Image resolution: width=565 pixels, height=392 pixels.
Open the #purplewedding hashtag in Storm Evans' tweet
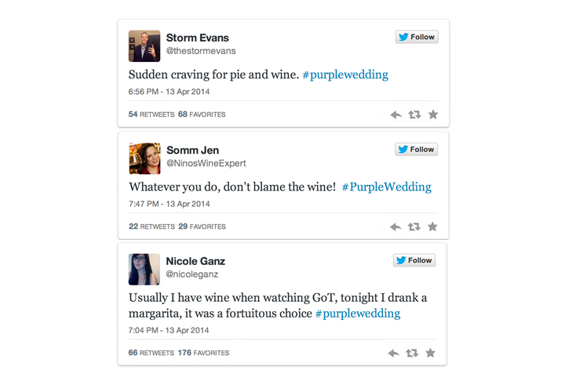point(345,74)
